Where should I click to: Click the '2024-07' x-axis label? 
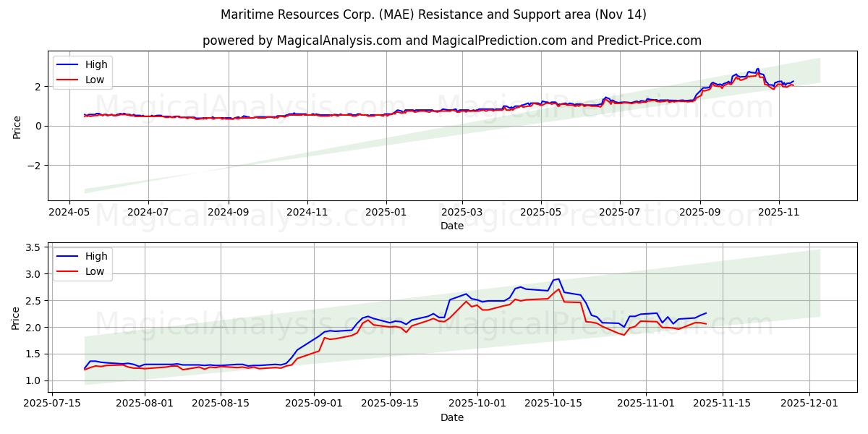(x=148, y=213)
